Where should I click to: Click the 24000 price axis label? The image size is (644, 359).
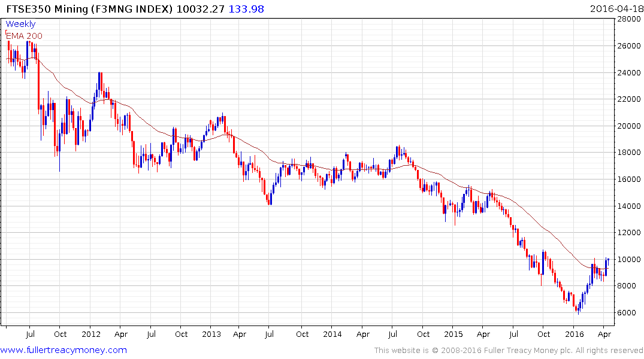[629, 72]
